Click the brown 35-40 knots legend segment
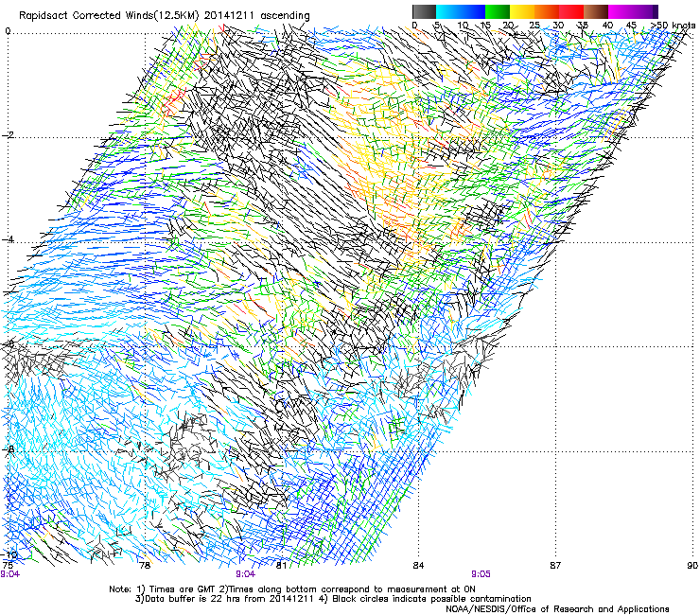The height and width of the screenshot is (615, 700). [596, 11]
